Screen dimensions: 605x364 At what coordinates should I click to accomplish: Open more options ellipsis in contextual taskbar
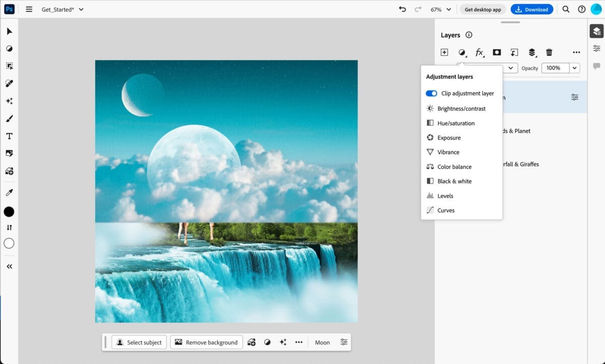pyautogui.click(x=299, y=342)
